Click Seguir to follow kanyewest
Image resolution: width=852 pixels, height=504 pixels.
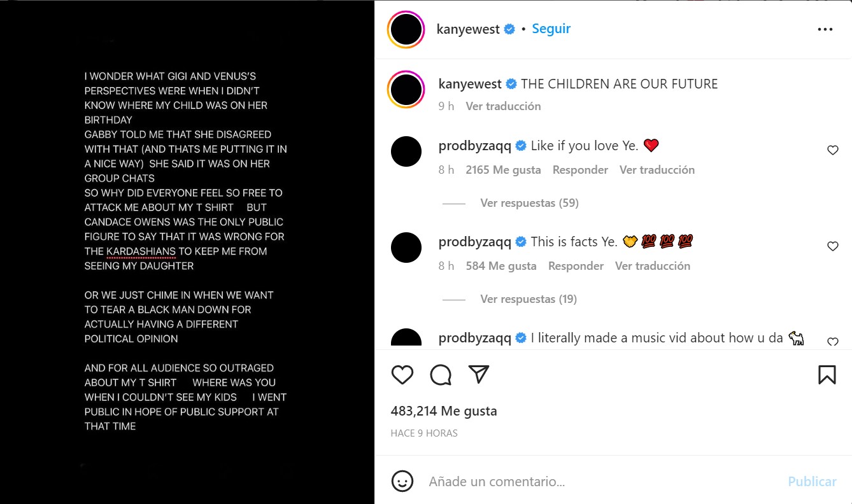(x=551, y=29)
